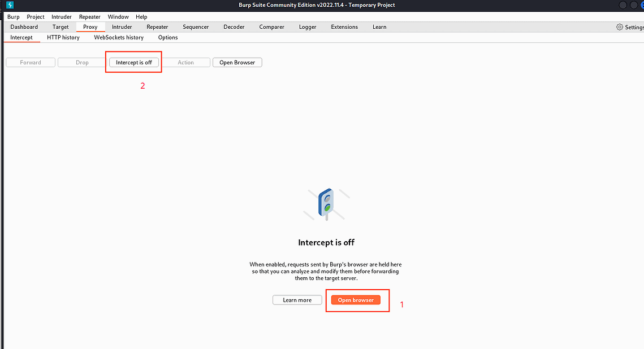Switch to the Target tab

[x=60, y=27]
